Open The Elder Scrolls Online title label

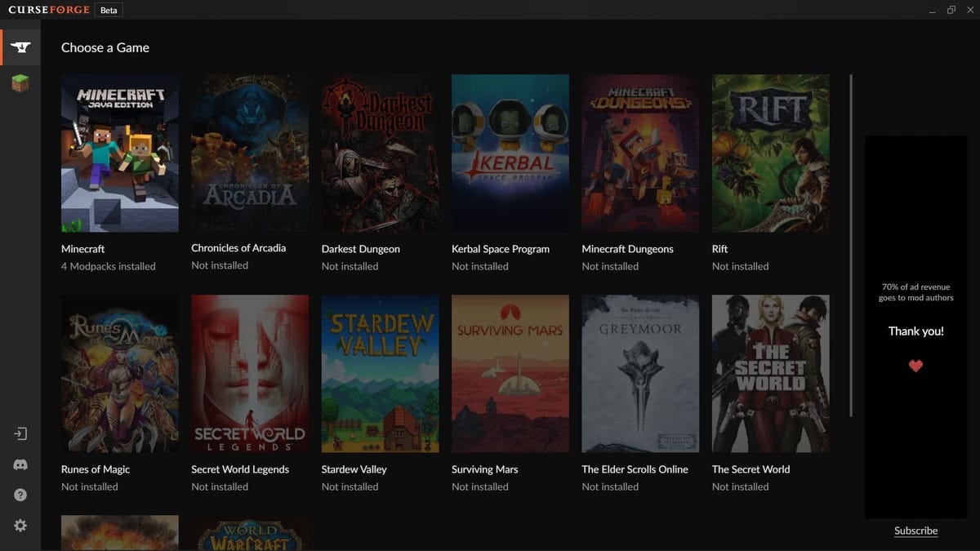point(635,469)
